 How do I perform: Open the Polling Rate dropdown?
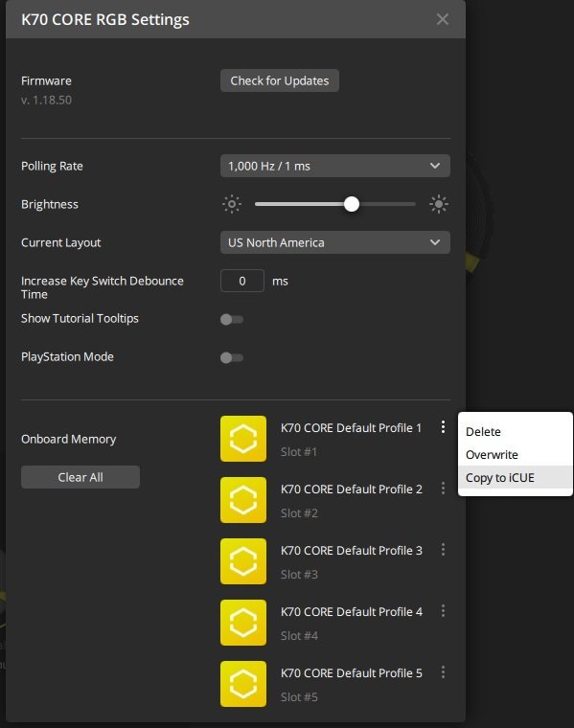[334, 166]
